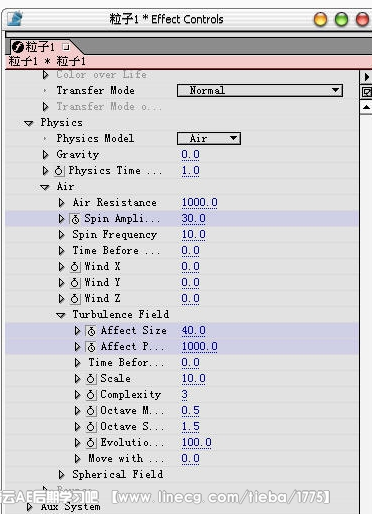Toggle Complexity stopwatch
This screenshot has height=514, width=372.
[x=91, y=395]
